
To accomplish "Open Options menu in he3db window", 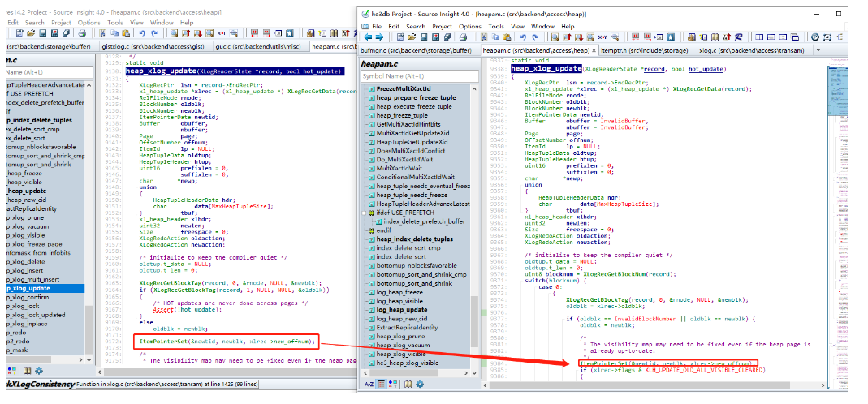I will point(470,26).
